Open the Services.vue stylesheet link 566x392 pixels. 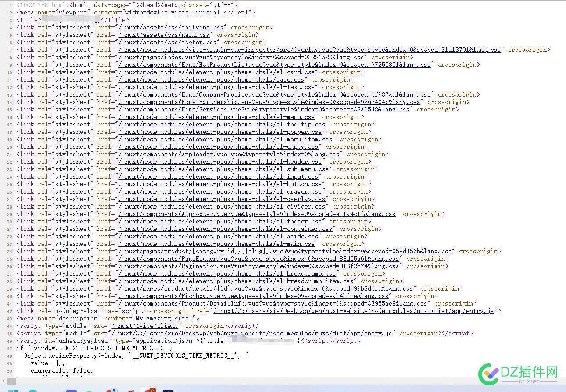click(x=264, y=109)
